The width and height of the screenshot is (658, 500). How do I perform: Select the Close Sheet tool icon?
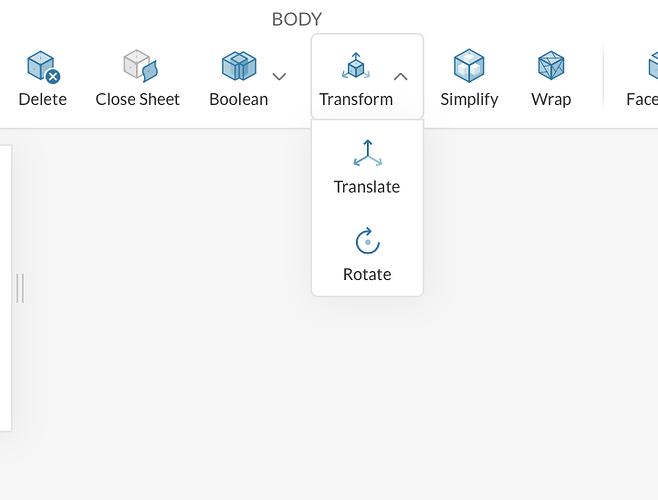[x=138, y=67]
